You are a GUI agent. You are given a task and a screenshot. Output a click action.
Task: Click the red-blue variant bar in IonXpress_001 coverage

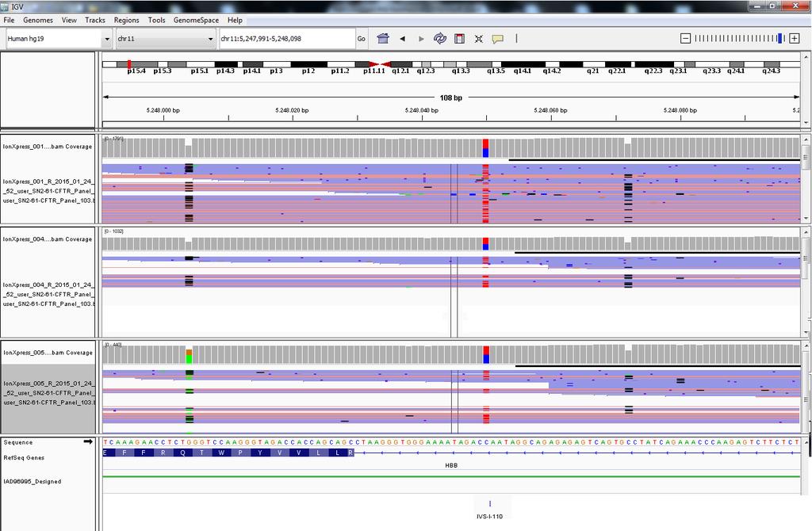(486, 148)
